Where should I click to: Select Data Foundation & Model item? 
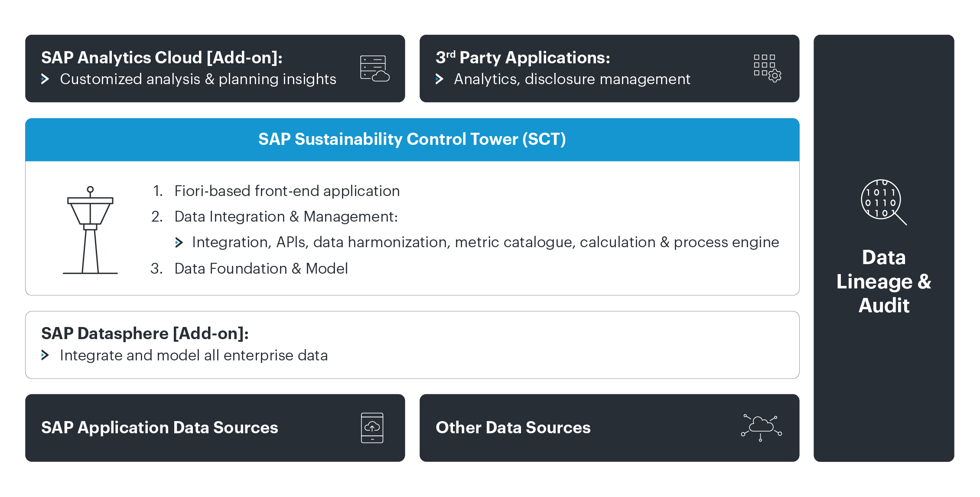(x=261, y=268)
